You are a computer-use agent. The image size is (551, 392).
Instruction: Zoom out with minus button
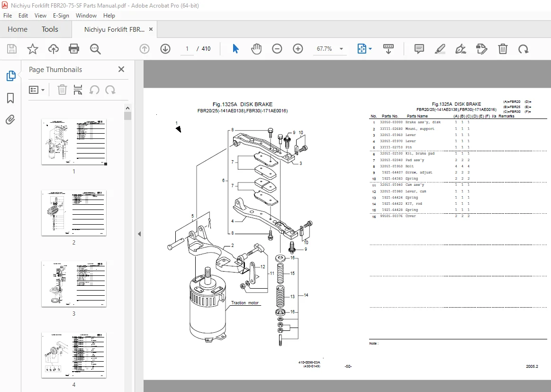tap(277, 49)
